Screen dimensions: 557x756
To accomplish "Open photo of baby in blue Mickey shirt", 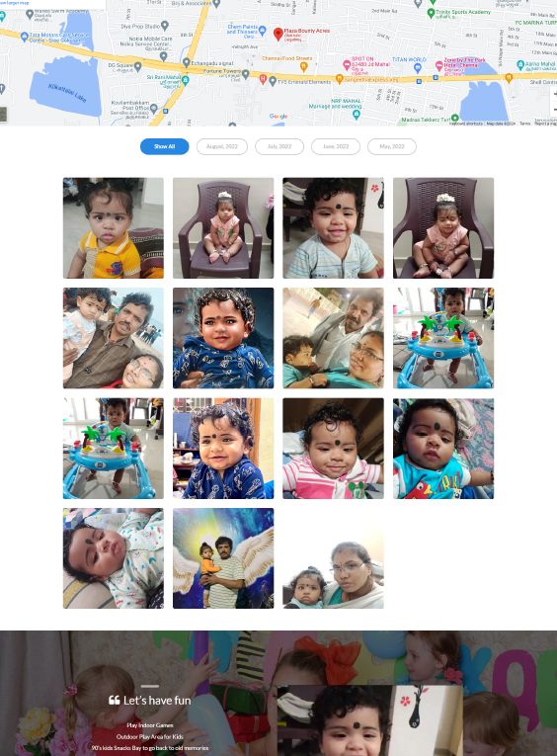I will coord(443,449).
